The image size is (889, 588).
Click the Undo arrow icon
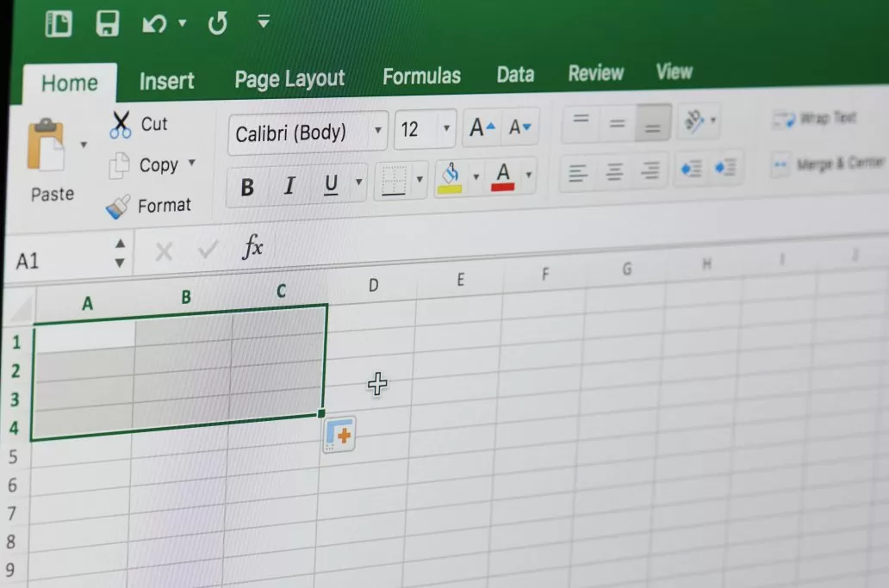(155, 23)
